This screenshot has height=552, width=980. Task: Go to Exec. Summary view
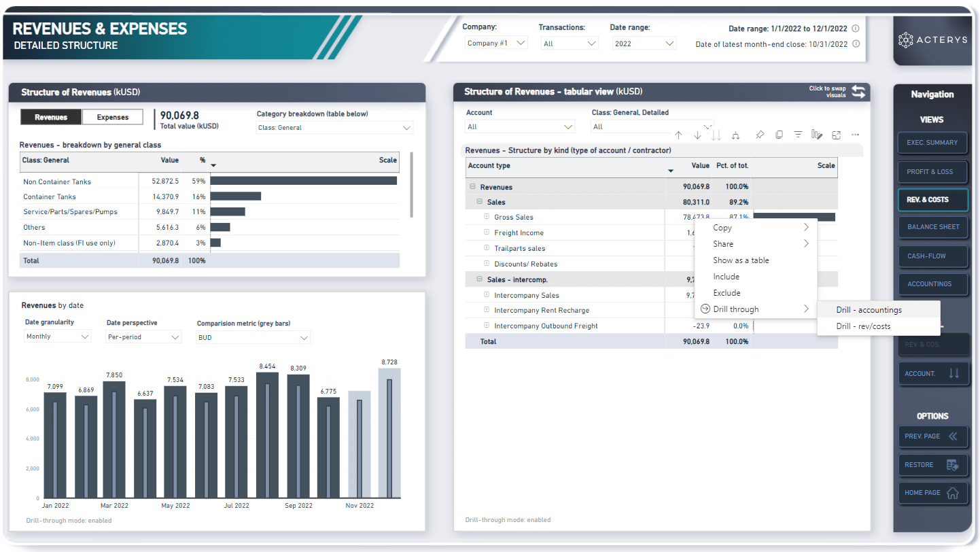(x=932, y=143)
